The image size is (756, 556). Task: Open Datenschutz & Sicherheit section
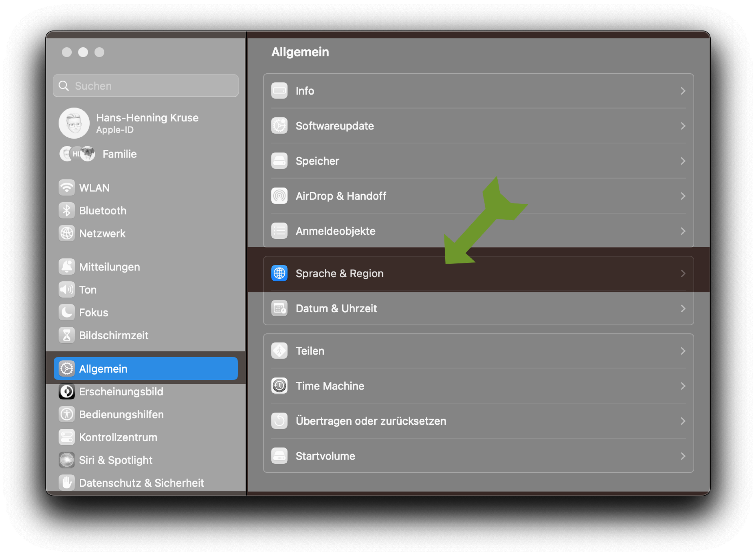[141, 483]
